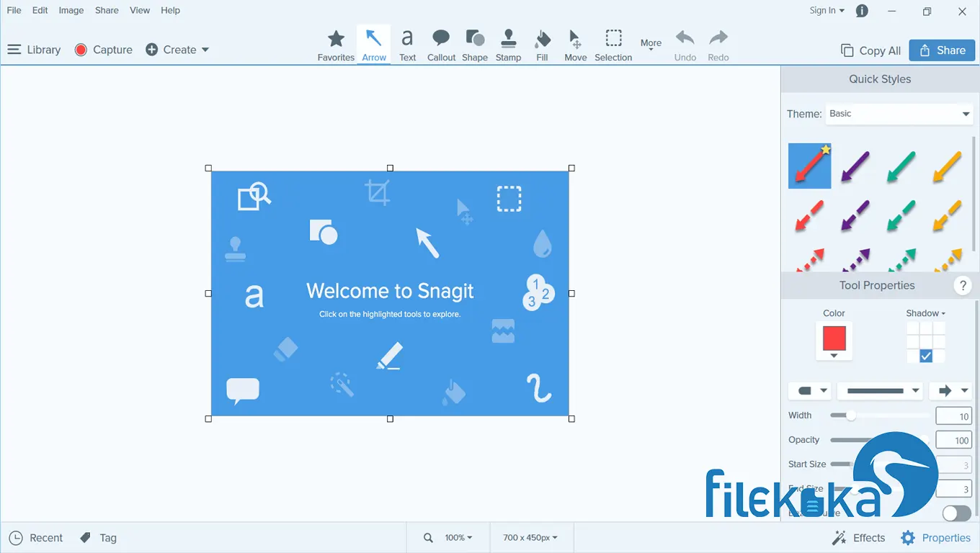The height and width of the screenshot is (553, 980).
Task: Start a new Capture
Action: pos(104,50)
